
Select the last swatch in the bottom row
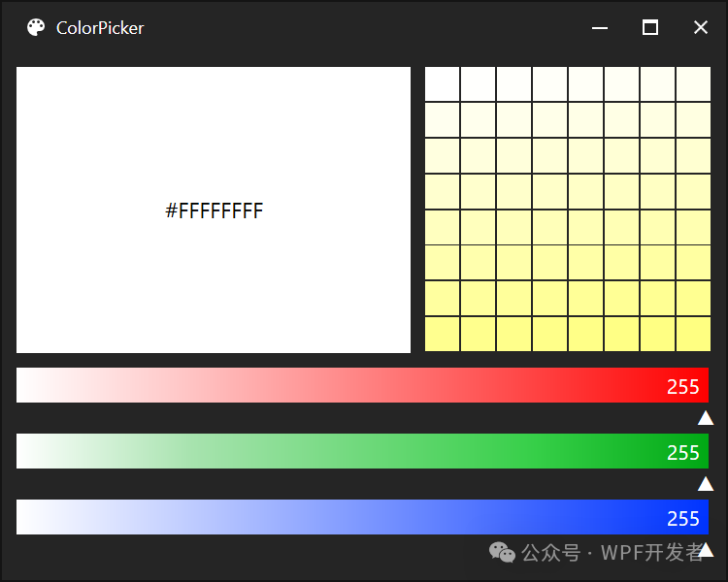(694, 334)
